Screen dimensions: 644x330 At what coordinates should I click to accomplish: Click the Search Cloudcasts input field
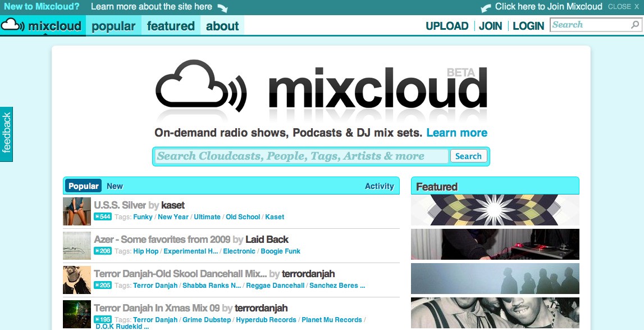click(x=292, y=156)
